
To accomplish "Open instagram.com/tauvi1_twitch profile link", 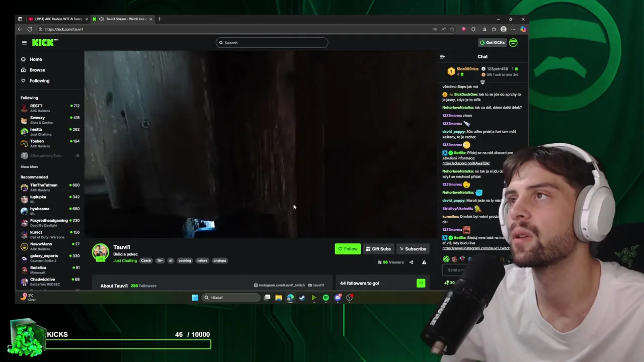I will coord(279,285).
